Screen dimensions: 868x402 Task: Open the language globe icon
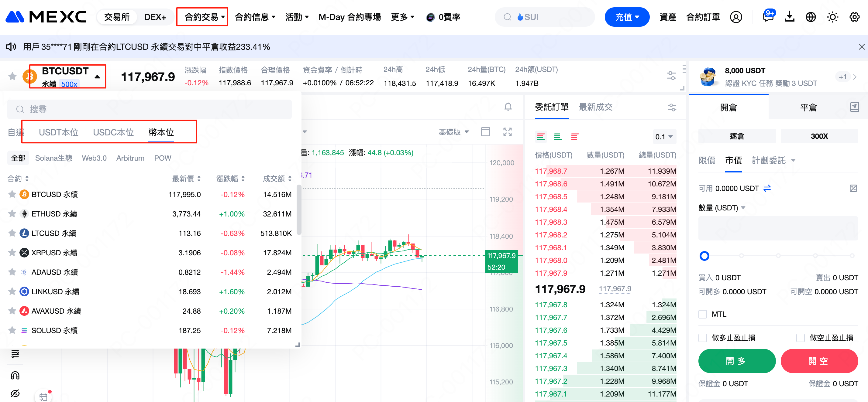pos(811,17)
